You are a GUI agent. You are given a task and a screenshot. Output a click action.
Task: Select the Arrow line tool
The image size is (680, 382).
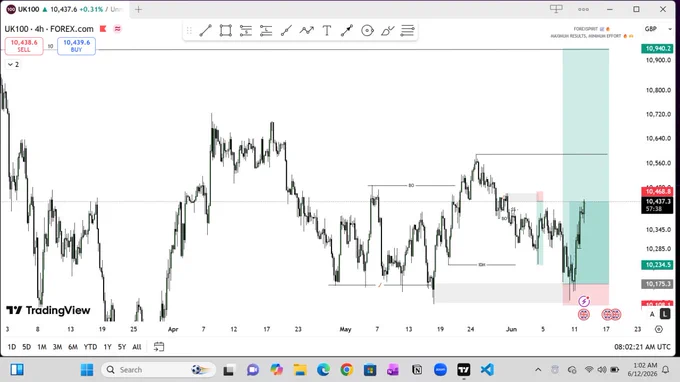[x=347, y=30]
